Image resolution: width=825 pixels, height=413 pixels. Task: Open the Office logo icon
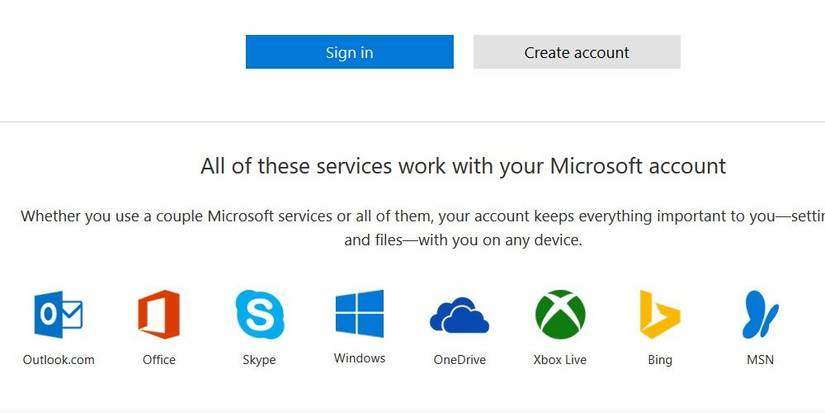point(159,315)
